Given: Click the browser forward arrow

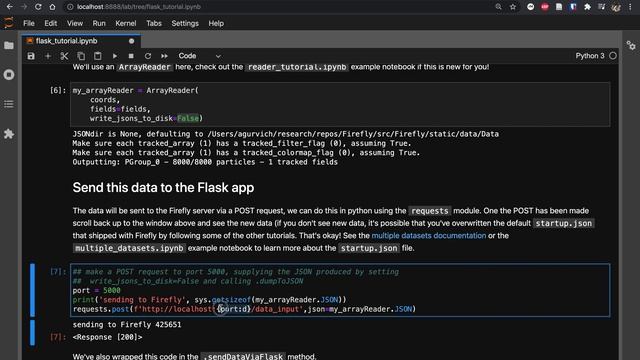Looking at the screenshot, I should 24,7.
